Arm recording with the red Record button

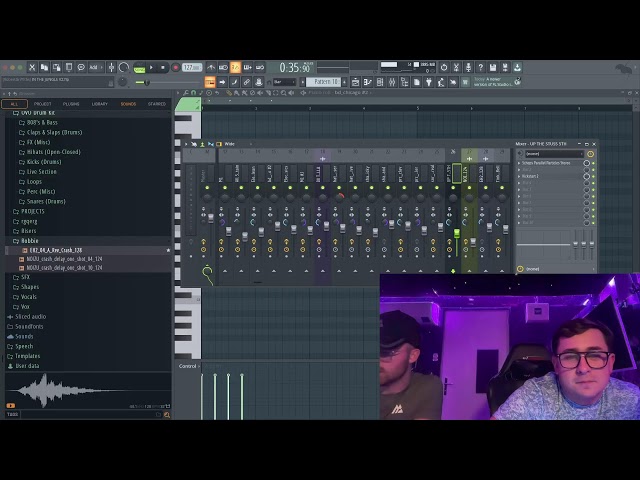click(x=176, y=67)
